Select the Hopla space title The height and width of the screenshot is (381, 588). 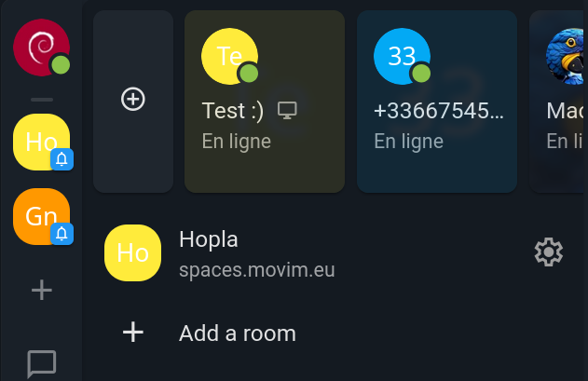[x=209, y=239]
